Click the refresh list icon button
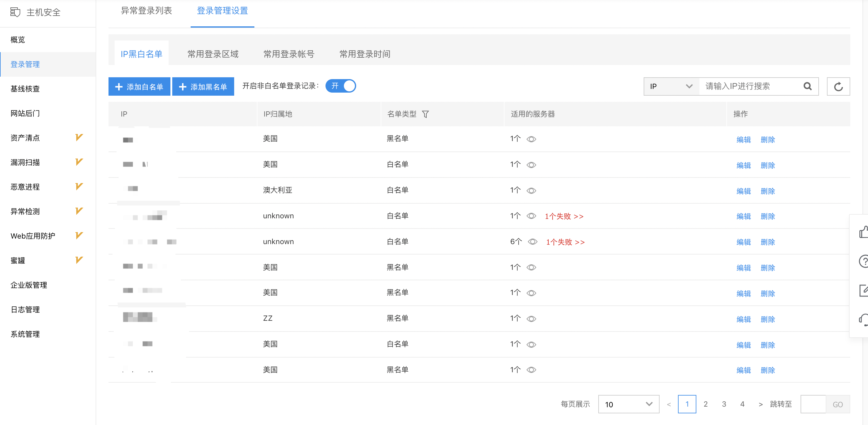868x425 pixels. tap(838, 86)
